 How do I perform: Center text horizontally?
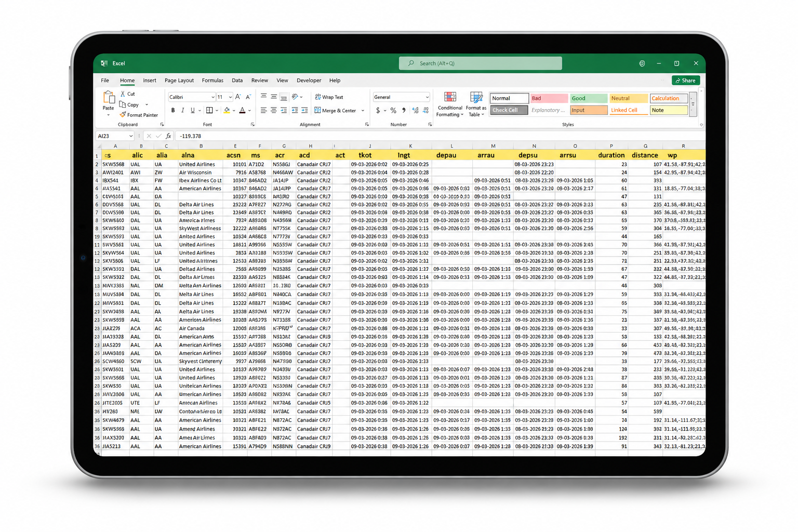click(274, 110)
